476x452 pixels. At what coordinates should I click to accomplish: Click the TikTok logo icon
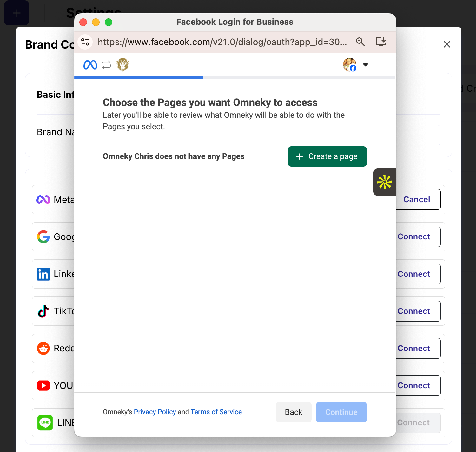point(43,311)
